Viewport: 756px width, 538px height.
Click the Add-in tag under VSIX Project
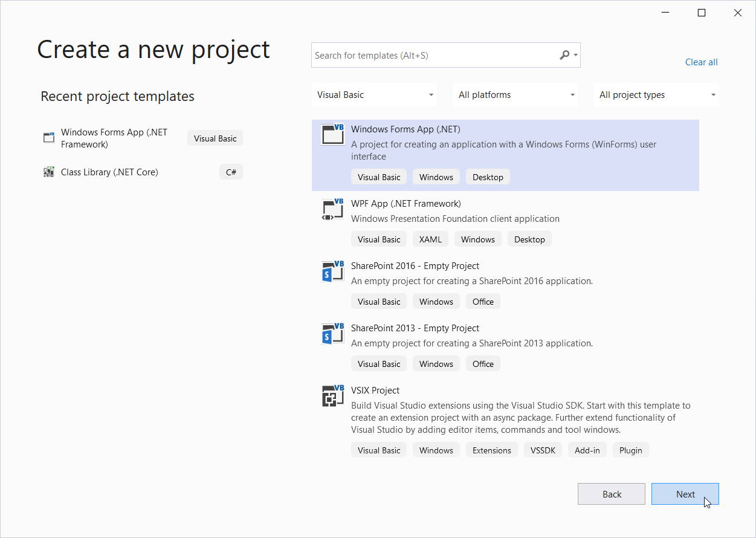tap(587, 450)
